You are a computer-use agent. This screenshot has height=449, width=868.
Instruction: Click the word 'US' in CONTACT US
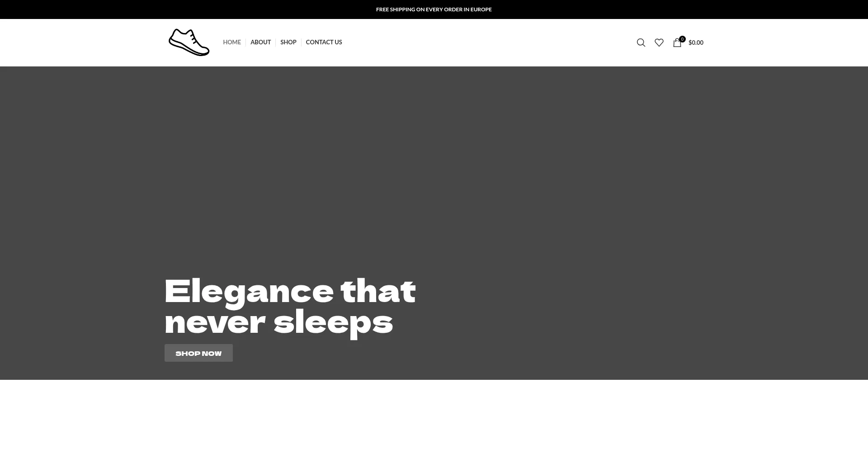[337, 42]
